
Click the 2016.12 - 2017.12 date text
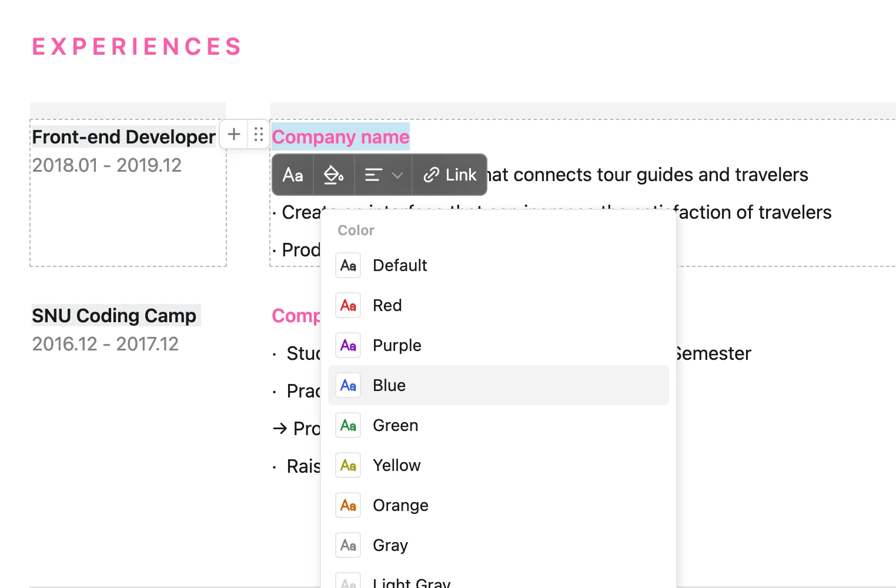(x=105, y=344)
